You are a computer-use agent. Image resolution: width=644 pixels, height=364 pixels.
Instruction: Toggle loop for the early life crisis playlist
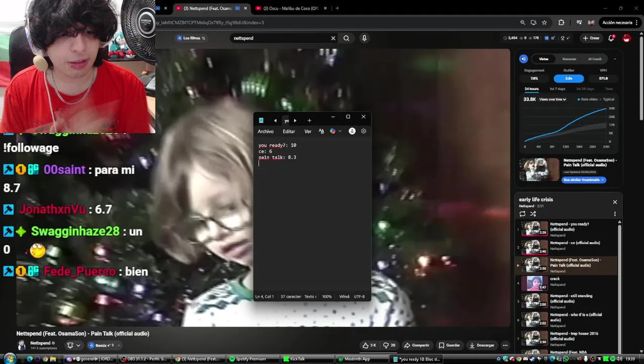pyautogui.click(x=522, y=214)
